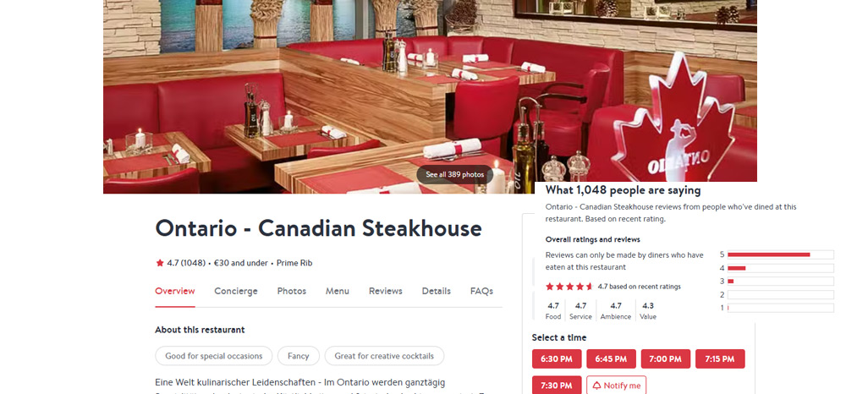Switch to the Overview tab
Screen dimensions: 868x394
tap(175, 291)
